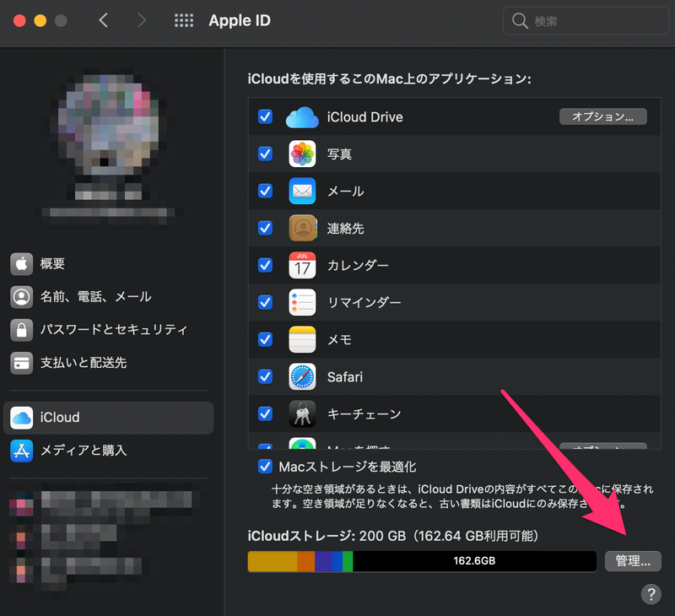Click the show-all grid icon in toolbar
675x616 pixels.
(184, 20)
